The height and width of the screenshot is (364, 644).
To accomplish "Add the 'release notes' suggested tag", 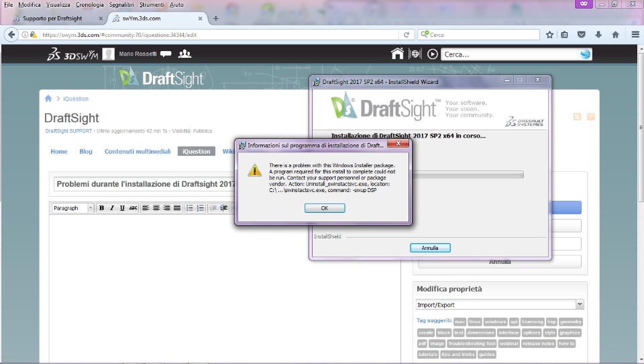I will pyautogui.click(x=539, y=343).
